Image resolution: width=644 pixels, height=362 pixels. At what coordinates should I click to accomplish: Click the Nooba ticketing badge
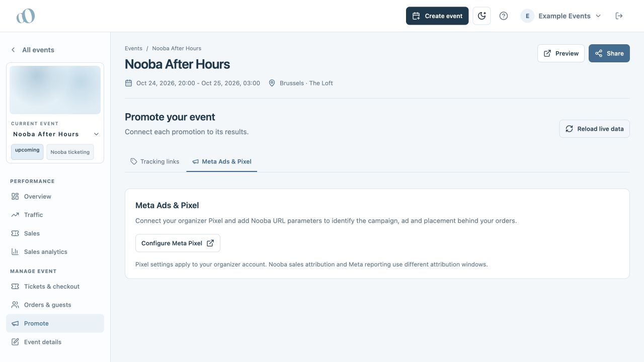coord(70,152)
